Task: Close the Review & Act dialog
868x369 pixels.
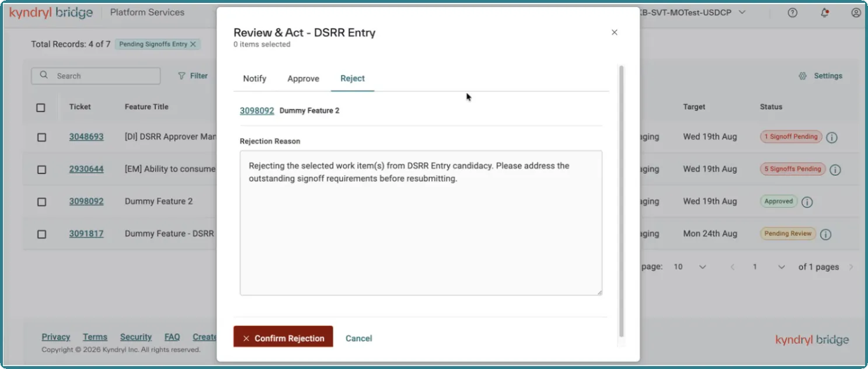Action: [x=614, y=33]
